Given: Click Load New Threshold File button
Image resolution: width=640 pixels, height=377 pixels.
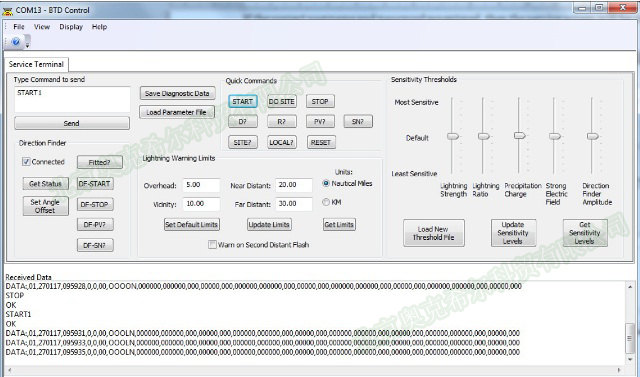Looking at the screenshot, I should (x=434, y=233).
